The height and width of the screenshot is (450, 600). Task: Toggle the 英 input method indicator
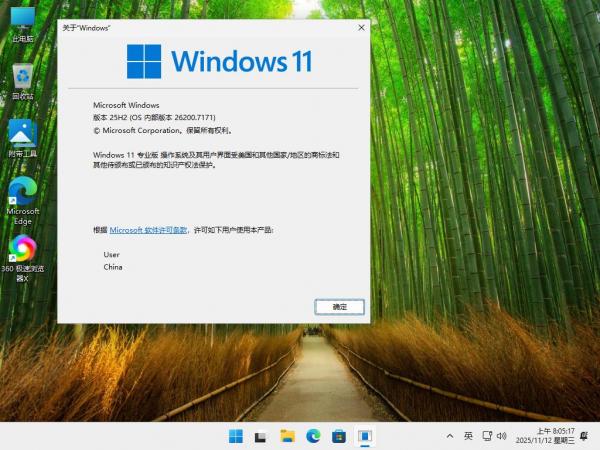(468, 436)
